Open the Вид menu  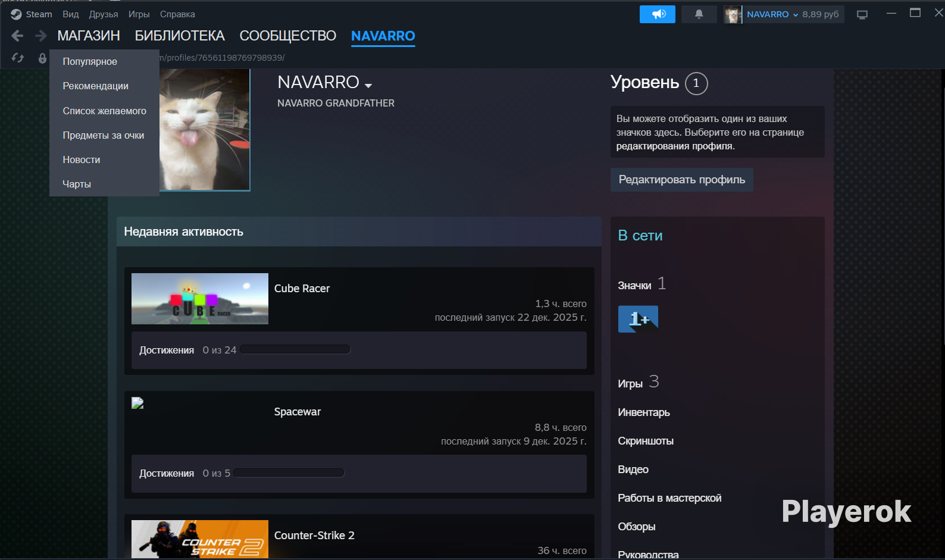coord(71,14)
